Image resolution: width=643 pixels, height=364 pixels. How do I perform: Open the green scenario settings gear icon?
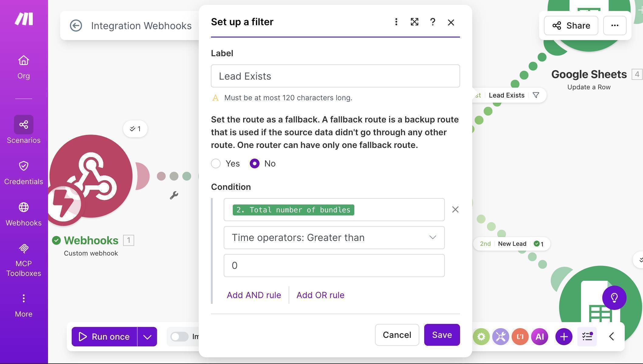[481, 337]
